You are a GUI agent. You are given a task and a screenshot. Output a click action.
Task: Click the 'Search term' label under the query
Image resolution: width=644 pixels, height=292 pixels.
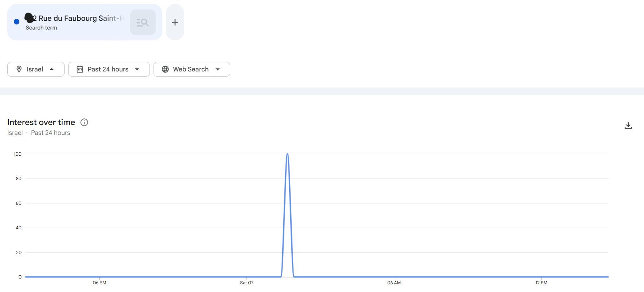(41, 28)
